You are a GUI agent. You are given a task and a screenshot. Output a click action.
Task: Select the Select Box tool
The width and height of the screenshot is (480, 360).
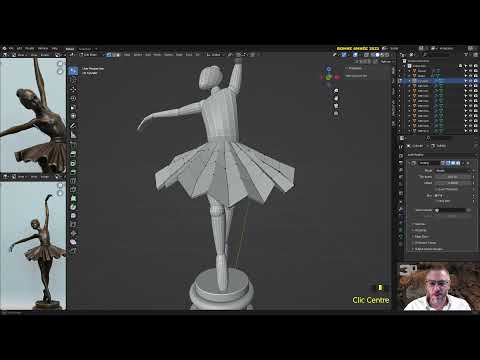coord(73,71)
